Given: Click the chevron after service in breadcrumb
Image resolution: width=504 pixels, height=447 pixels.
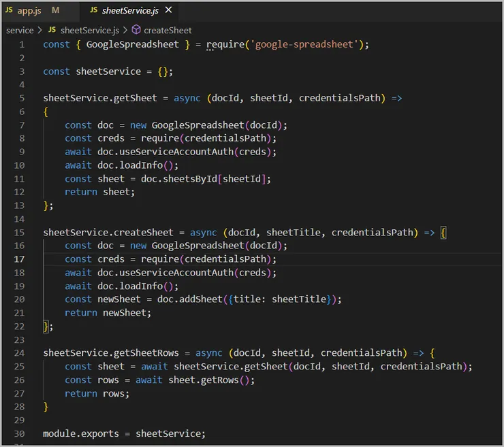Looking at the screenshot, I should 40,30.
